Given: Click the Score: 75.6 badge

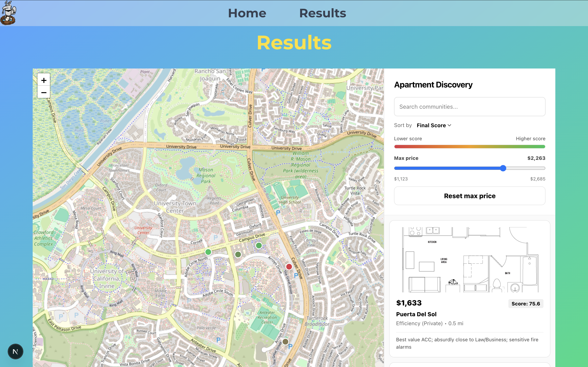Looking at the screenshot, I should (525, 304).
